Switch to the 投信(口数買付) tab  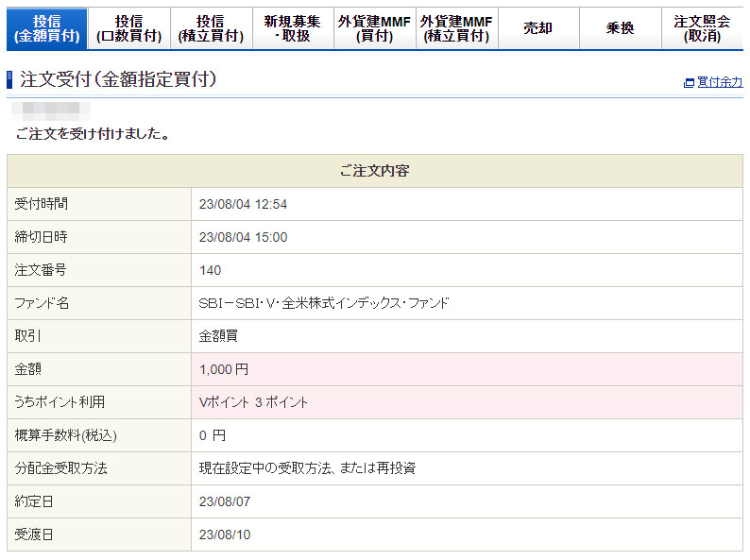click(x=128, y=28)
